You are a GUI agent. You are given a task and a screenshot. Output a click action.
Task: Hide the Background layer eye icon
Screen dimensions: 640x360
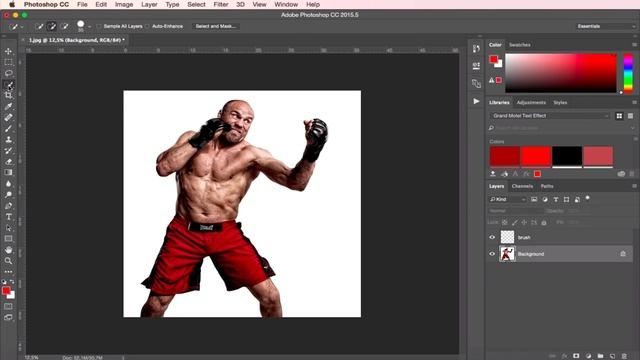[x=492, y=254]
